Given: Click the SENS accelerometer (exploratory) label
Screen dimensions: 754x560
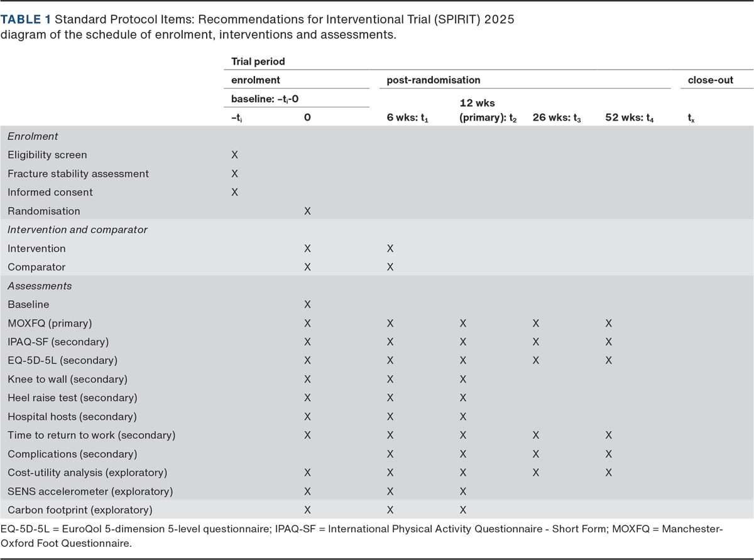Looking at the screenshot, I should [90, 491].
